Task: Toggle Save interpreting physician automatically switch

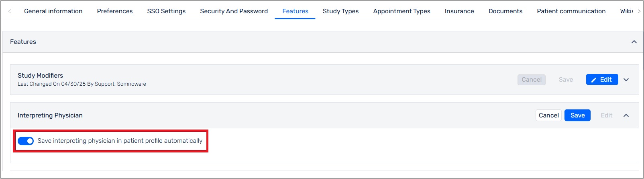Action: (26, 141)
